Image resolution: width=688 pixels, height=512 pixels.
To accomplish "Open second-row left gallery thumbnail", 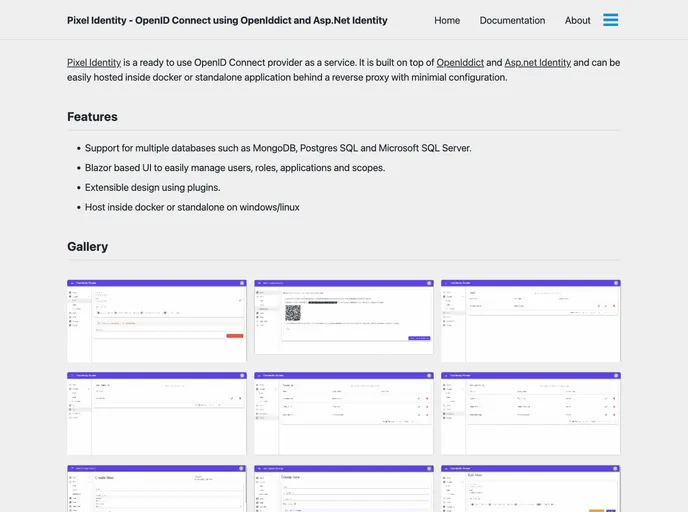I will coord(157,414).
